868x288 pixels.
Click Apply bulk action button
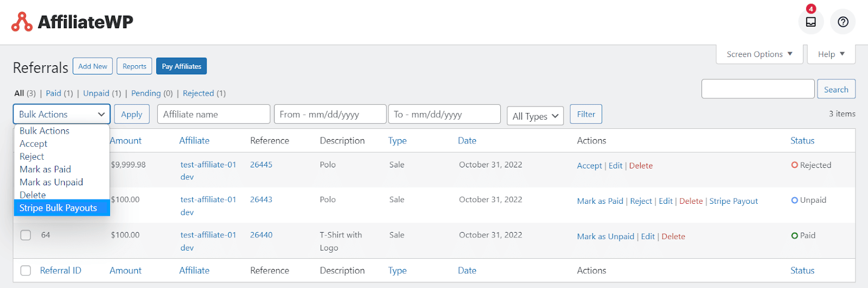[x=131, y=114]
